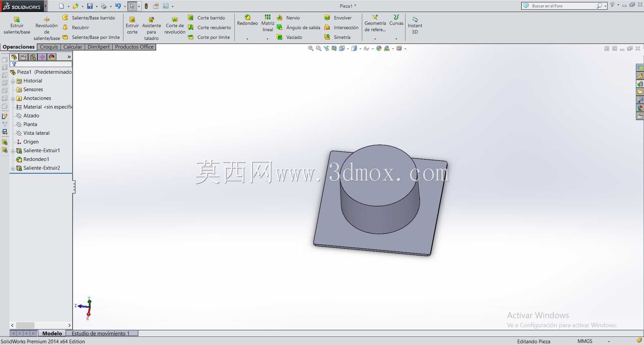Expand the Saliente-Extruir2 feature

pos(13,168)
